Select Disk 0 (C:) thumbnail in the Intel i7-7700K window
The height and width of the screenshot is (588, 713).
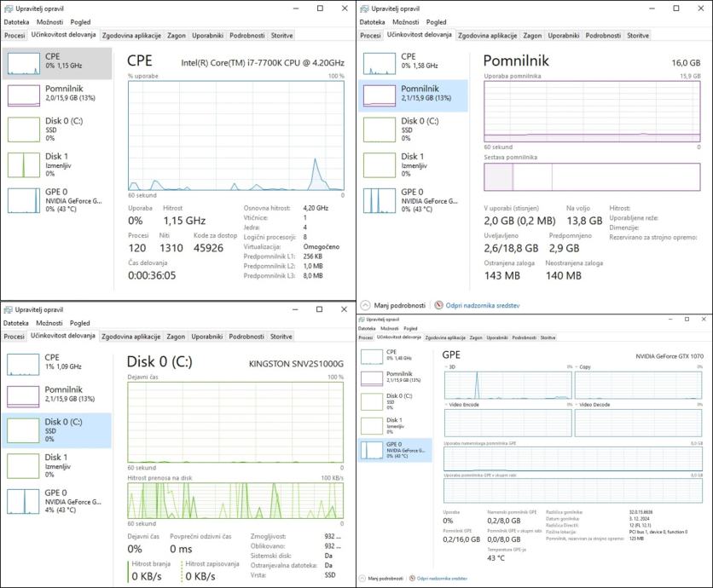click(56, 129)
